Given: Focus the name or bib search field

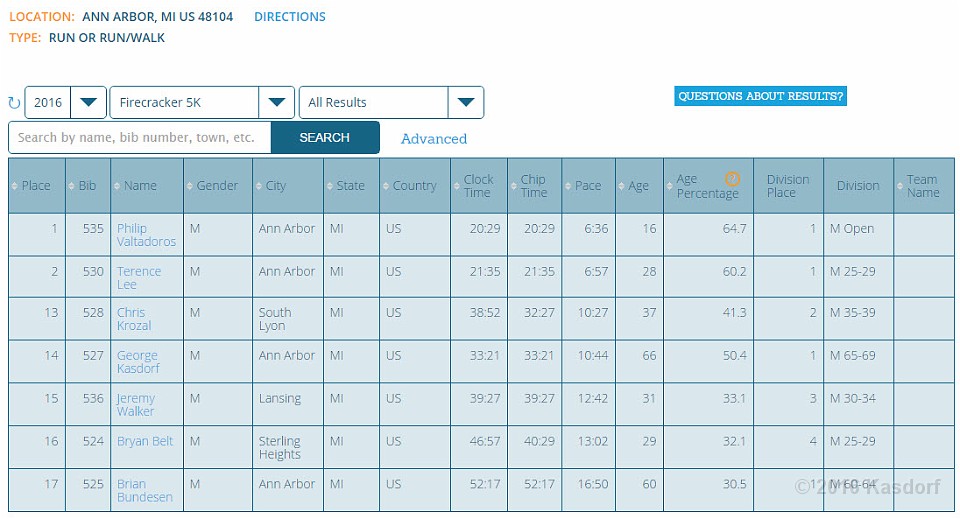Looking at the screenshot, I should click(x=140, y=138).
